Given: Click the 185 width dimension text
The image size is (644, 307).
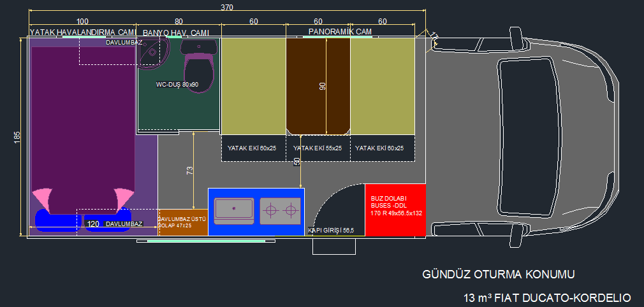Looking at the screenshot, I should [17, 138].
